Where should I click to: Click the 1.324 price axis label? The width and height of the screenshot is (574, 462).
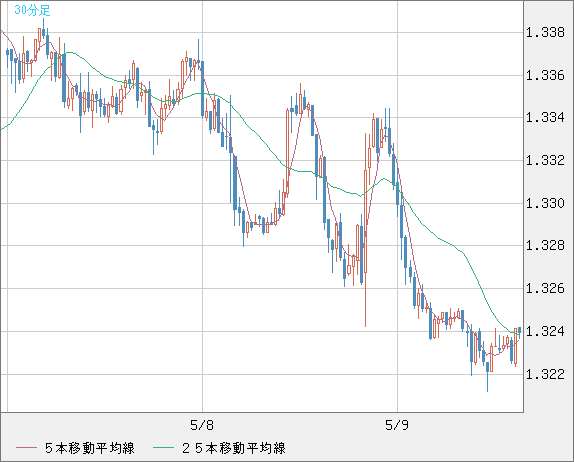545,331
